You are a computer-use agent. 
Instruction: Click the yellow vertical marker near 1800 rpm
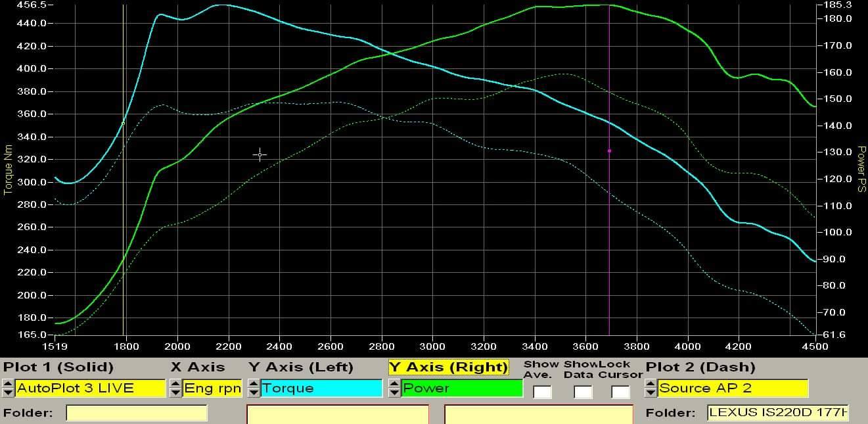123,197
